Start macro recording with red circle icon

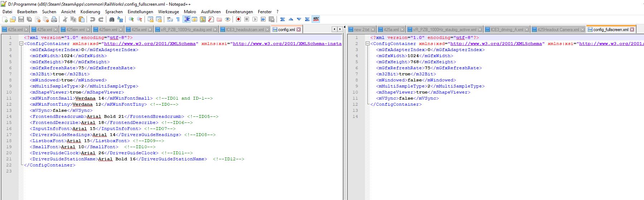pyautogui.click(x=238, y=19)
